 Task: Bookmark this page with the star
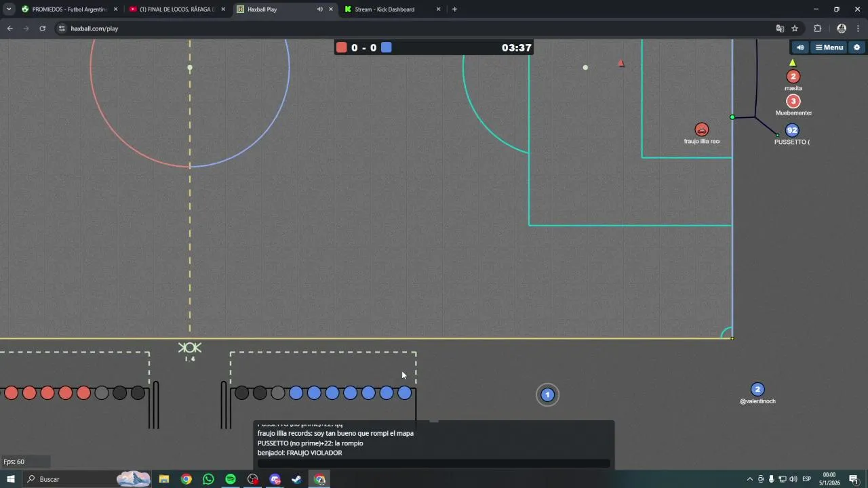[795, 28]
